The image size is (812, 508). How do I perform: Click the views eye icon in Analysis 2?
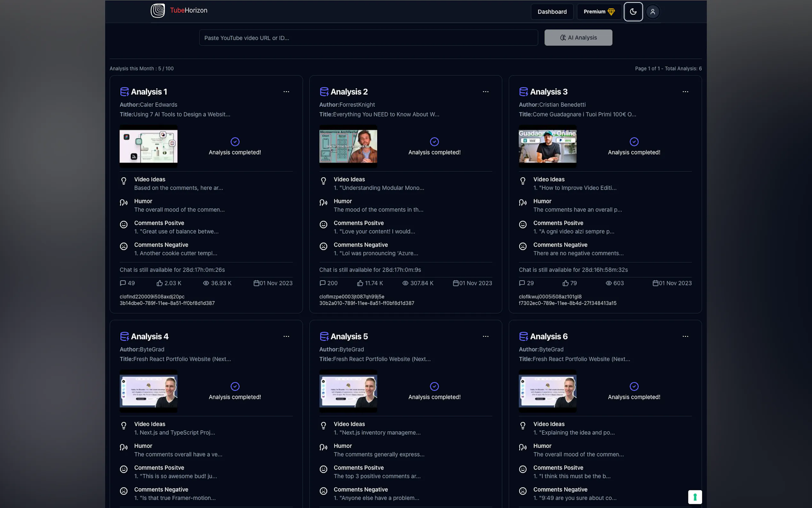405,283
